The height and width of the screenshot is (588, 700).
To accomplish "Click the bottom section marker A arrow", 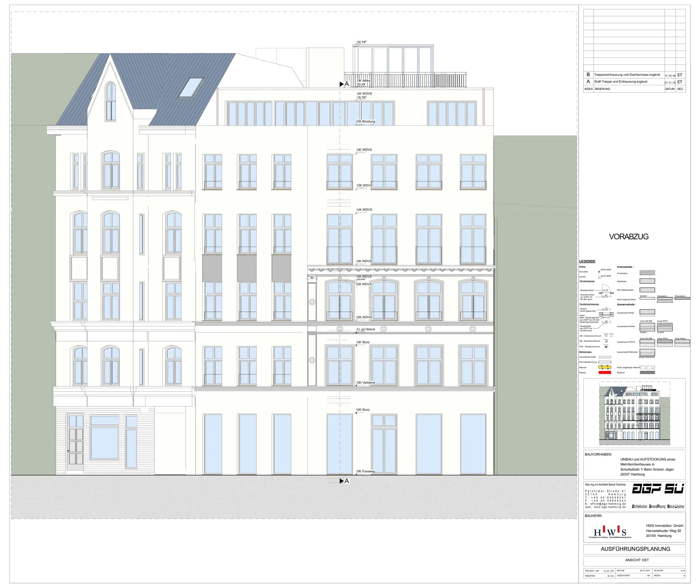I will [x=342, y=481].
